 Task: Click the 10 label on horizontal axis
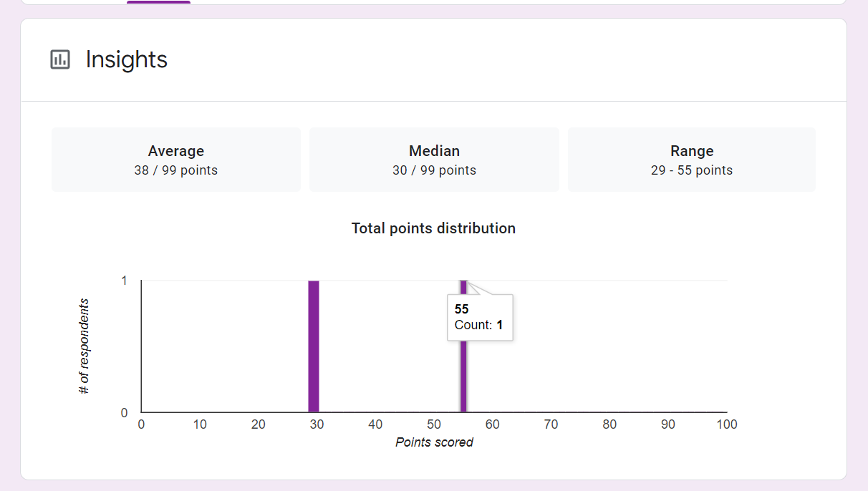click(x=200, y=424)
